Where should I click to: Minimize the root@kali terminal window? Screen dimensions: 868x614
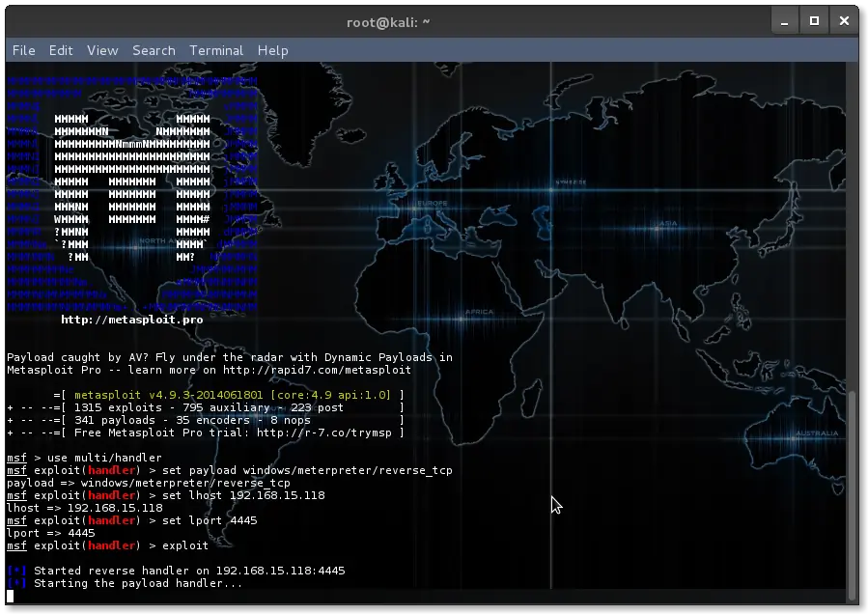point(784,21)
